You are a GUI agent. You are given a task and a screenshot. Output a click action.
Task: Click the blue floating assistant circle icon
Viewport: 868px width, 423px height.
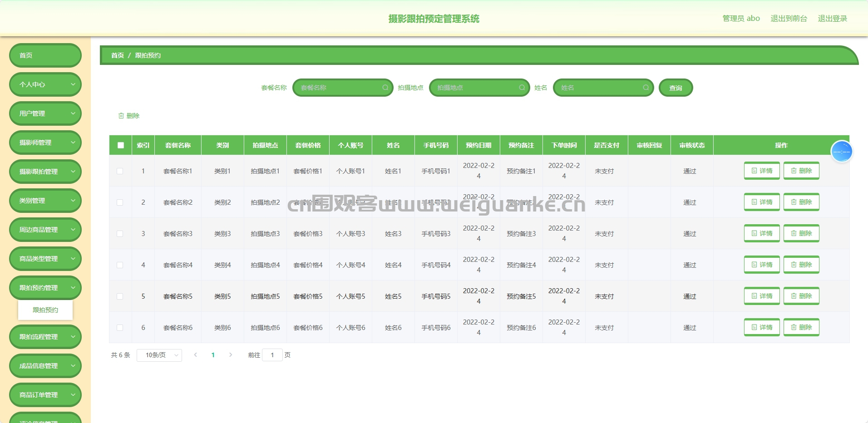tap(841, 151)
